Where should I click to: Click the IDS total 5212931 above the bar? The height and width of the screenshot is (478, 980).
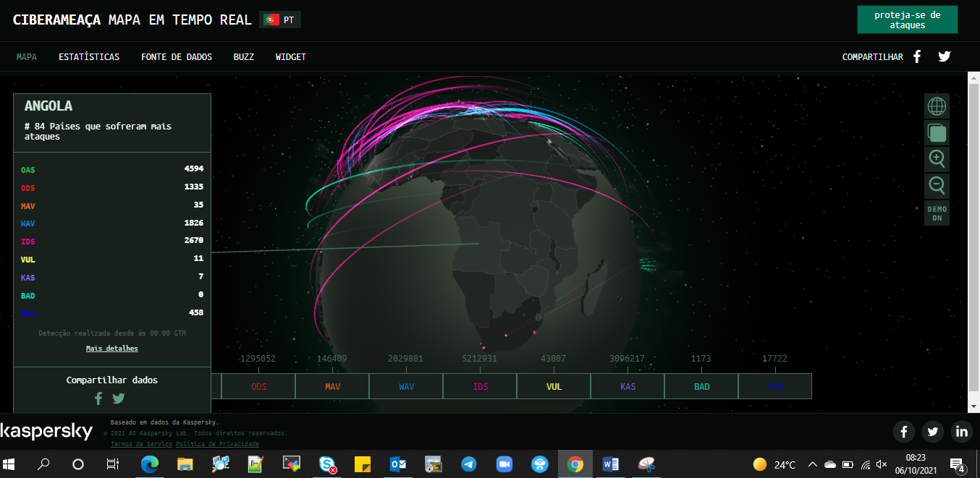[480, 359]
